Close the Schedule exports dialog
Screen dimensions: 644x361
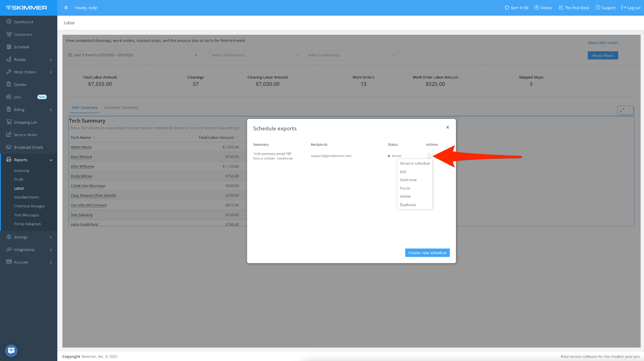[448, 127]
